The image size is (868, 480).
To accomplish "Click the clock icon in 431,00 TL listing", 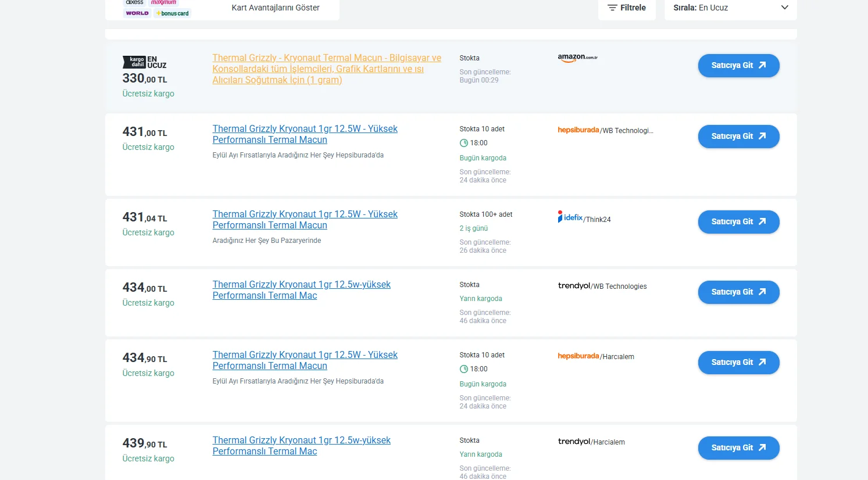I will coord(464,143).
